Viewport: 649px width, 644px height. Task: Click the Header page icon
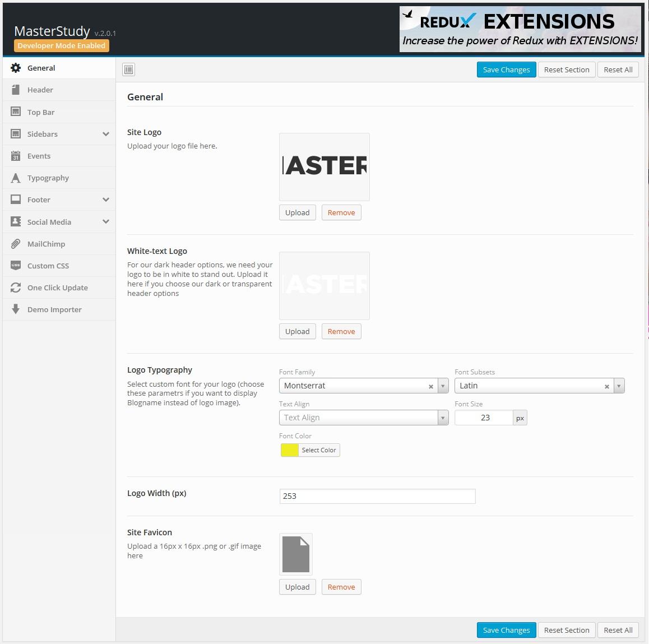16,90
